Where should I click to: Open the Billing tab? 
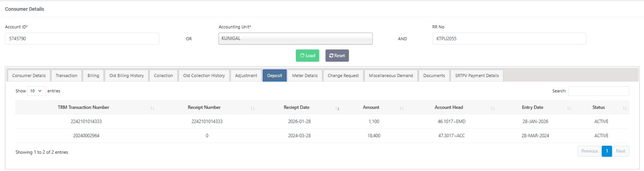tap(93, 75)
